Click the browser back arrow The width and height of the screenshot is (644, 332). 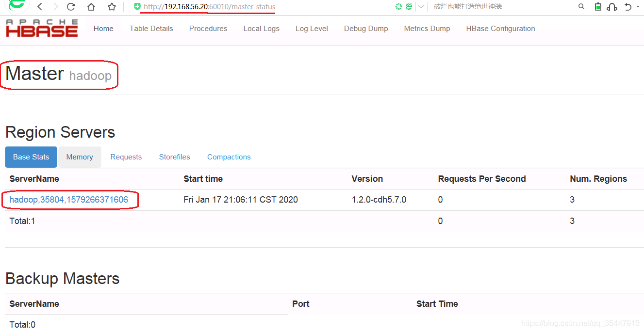tap(39, 7)
